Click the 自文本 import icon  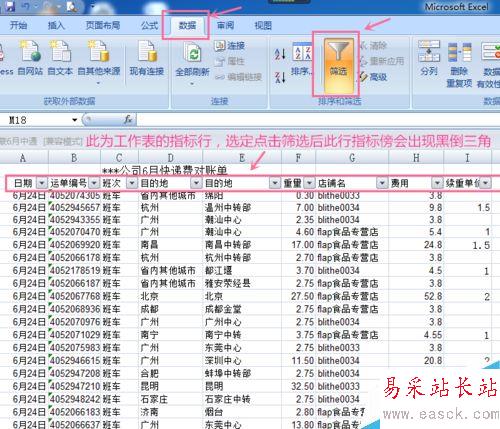pos(60,58)
